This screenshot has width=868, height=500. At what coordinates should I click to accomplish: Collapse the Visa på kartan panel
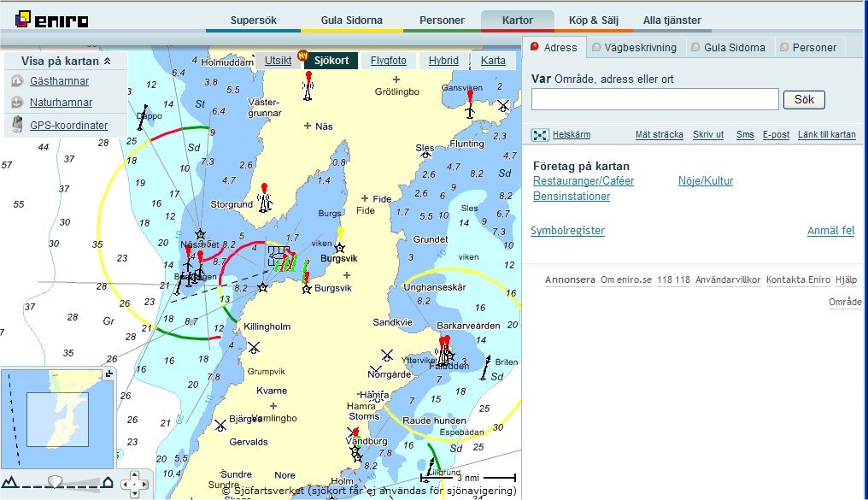(x=107, y=62)
